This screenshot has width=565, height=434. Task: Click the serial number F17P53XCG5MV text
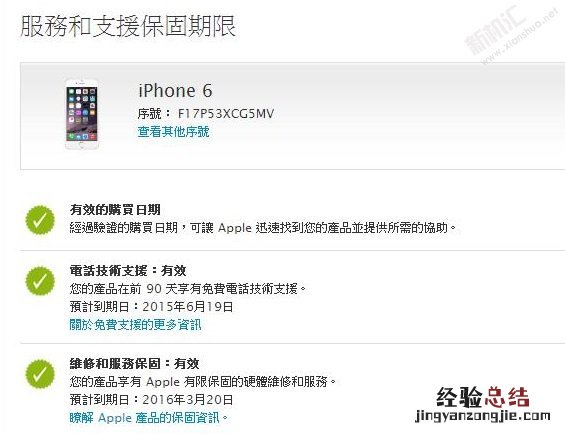[x=226, y=114]
